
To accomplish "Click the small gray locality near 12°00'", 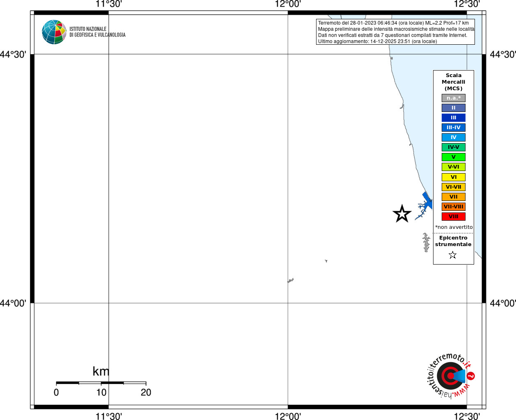I will pyautogui.click(x=291, y=281).
